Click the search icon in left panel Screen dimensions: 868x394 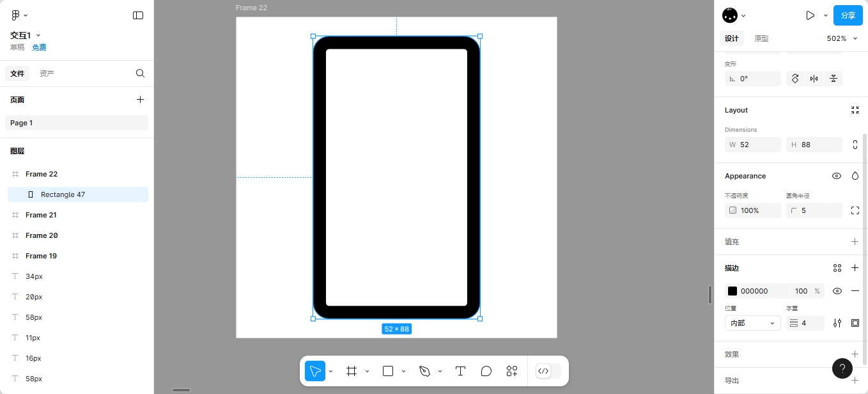pos(140,74)
